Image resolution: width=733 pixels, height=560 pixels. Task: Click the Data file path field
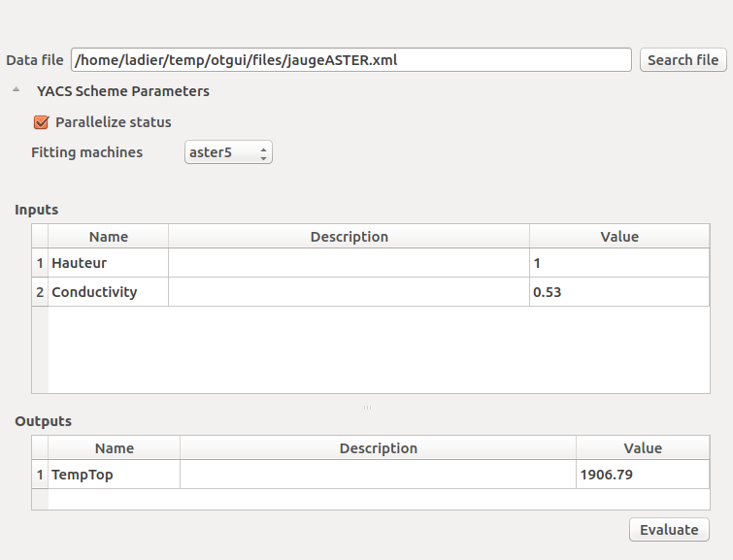pos(350,60)
